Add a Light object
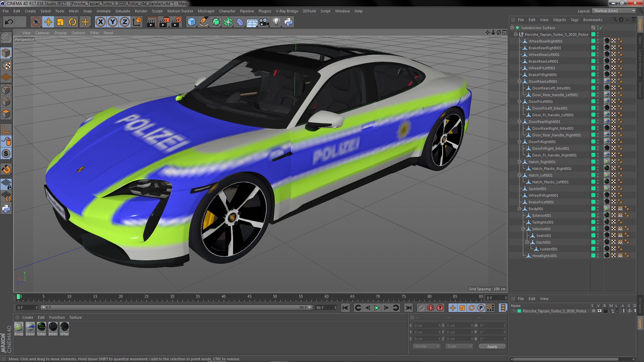 click(276, 22)
